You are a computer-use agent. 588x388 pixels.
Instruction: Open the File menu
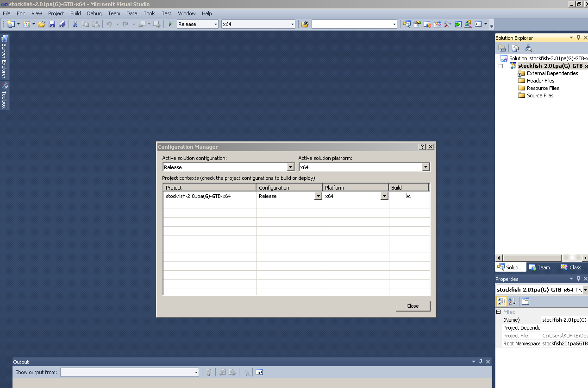coord(6,13)
